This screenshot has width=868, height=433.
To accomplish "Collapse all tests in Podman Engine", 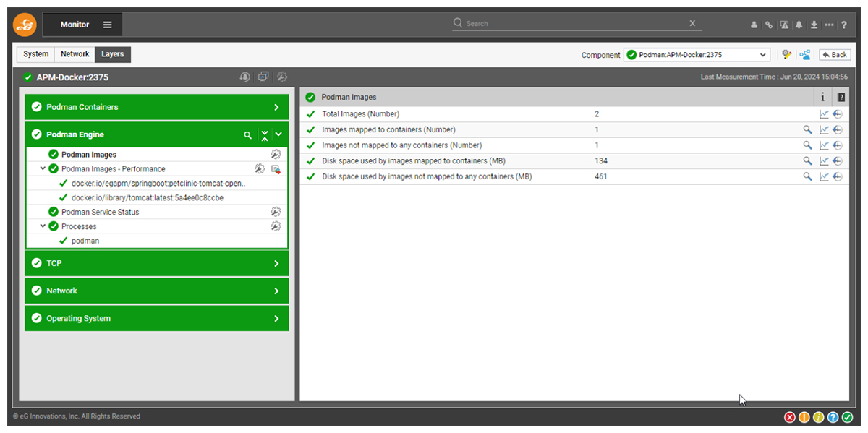I will (x=265, y=135).
